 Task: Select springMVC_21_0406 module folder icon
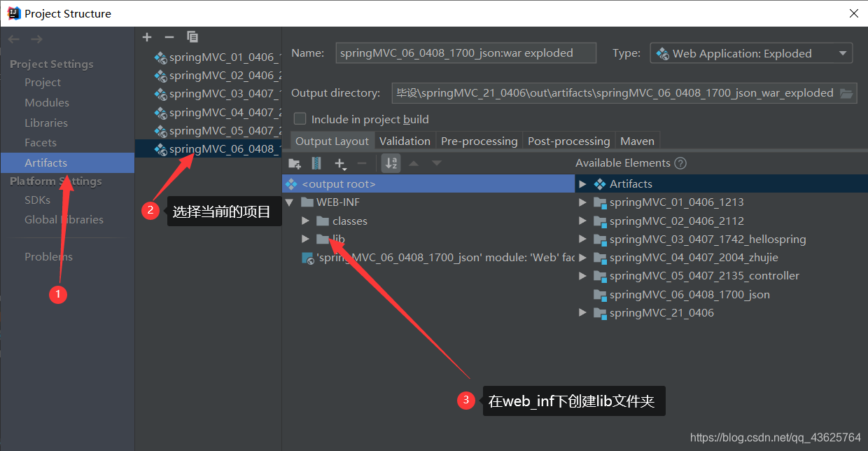[600, 313]
